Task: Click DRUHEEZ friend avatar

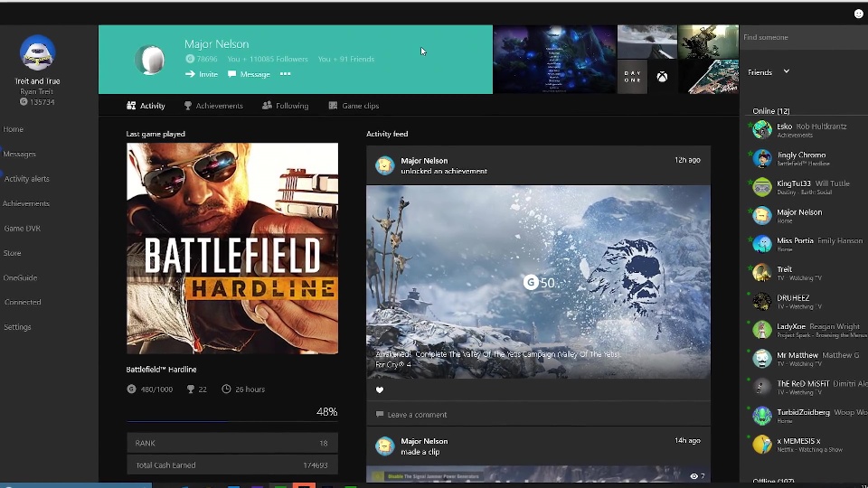Action: [x=762, y=302]
